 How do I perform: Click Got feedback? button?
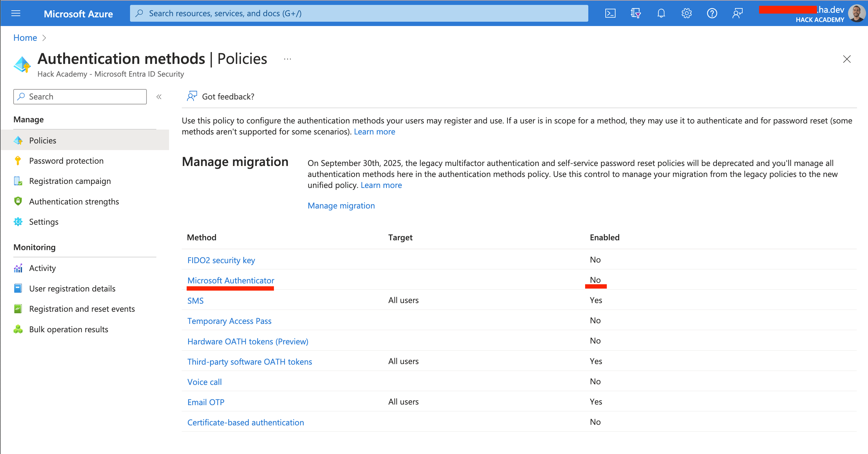click(x=221, y=97)
